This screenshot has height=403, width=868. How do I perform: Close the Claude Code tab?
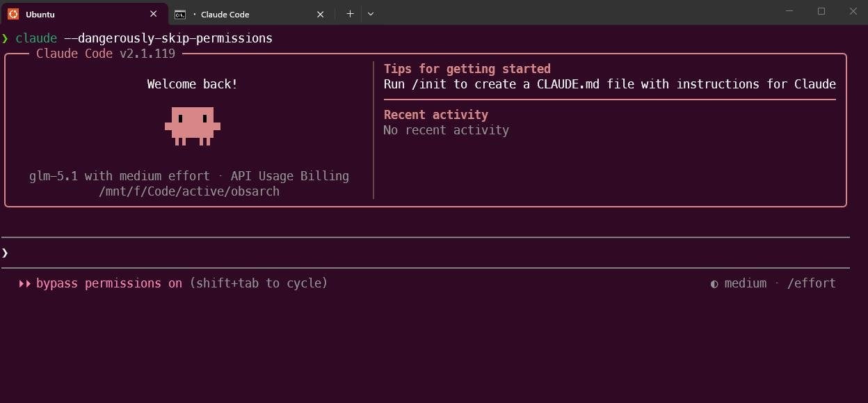[x=321, y=14]
